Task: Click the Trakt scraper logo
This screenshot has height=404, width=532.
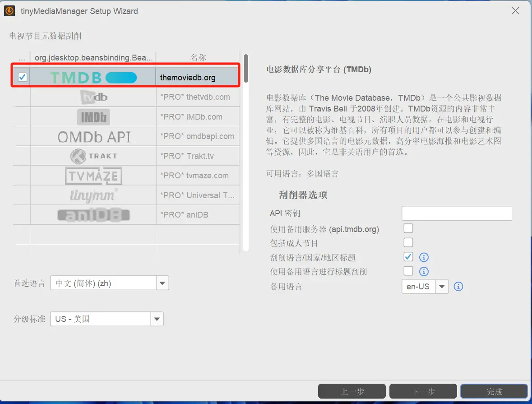Action: point(93,156)
